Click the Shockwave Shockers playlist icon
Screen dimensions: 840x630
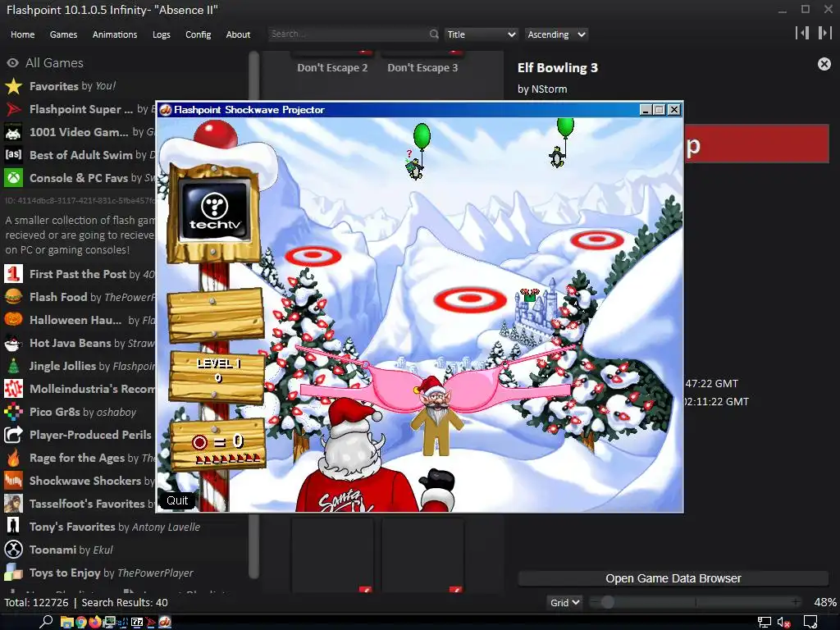[x=13, y=481]
